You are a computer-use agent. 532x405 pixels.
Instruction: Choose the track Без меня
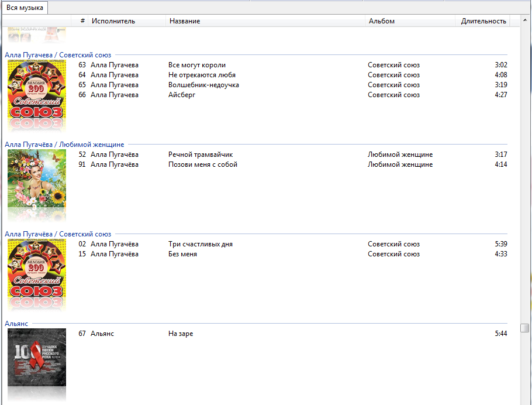pyautogui.click(x=182, y=254)
